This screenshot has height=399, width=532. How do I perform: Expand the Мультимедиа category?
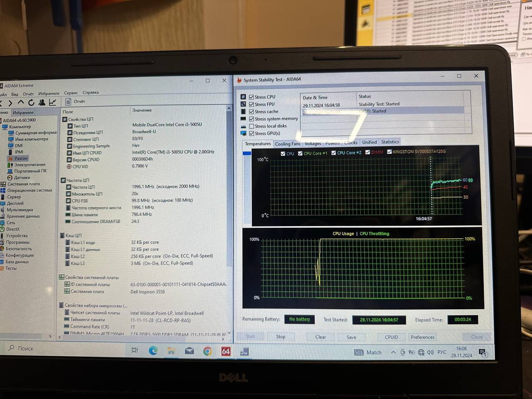click(x=17, y=210)
